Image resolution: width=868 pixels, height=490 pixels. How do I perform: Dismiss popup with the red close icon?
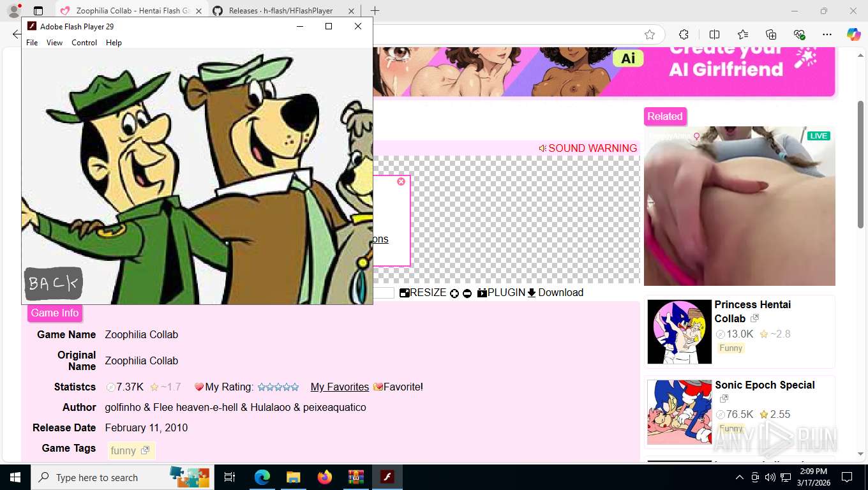[x=401, y=182]
